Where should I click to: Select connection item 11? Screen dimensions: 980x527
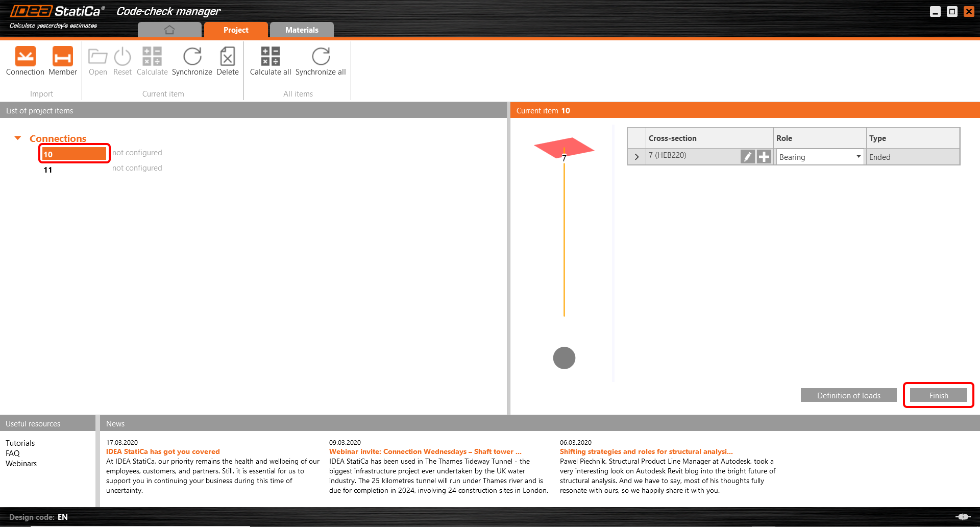(48, 170)
